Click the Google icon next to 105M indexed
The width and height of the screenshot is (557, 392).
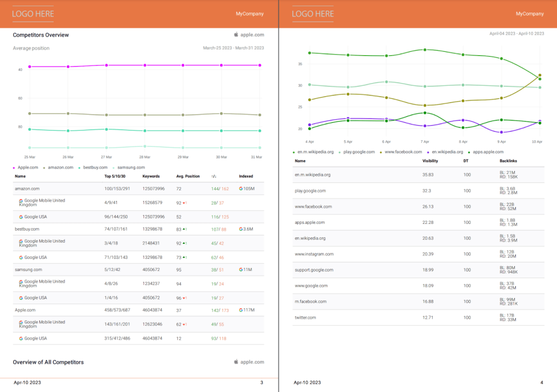(241, 188)
